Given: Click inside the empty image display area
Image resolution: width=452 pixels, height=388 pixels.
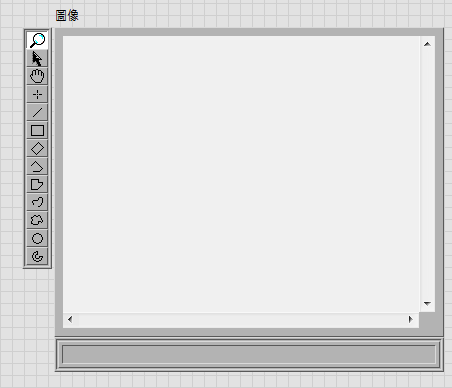Looking at the screenshot, I should (241, 174).
